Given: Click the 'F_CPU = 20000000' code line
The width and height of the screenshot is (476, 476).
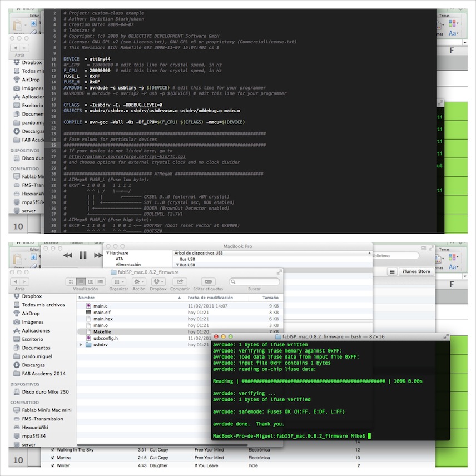Looking at the screenshot, I should pos(87,71).
